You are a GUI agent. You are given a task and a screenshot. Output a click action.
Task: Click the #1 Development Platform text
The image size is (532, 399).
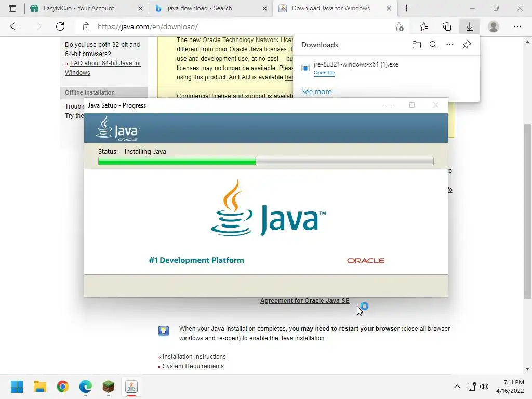(x=196, y=260)
